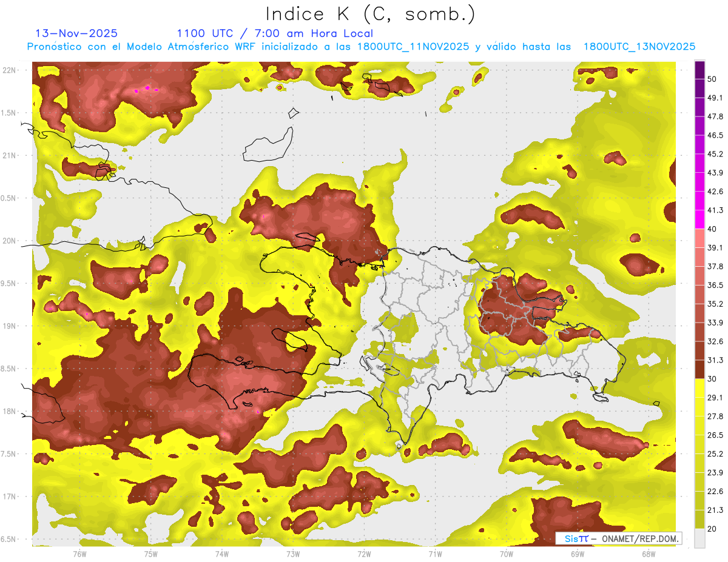Click the '76W' longitude label
The height and width of the screenshot is (562, 728).
point(79,554)
